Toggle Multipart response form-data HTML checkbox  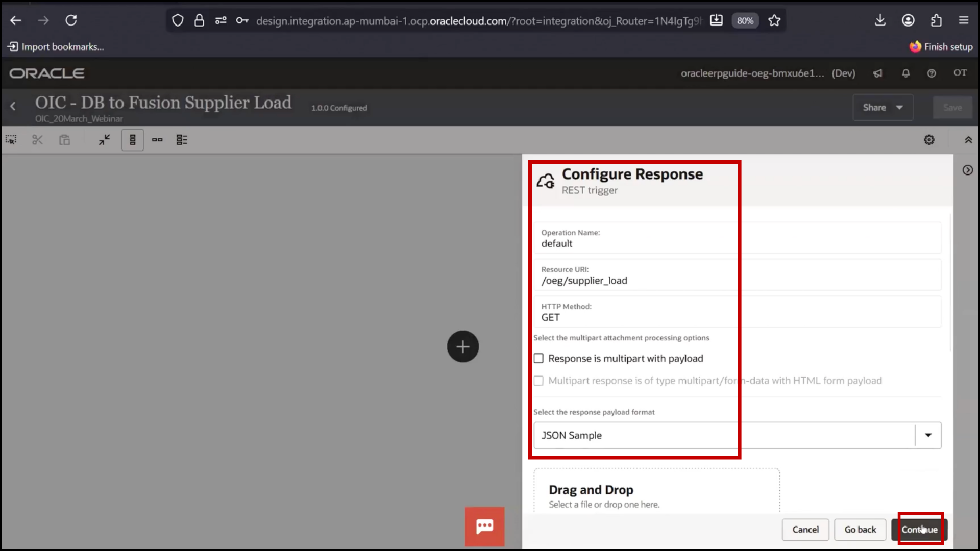[x=538, y=381]
